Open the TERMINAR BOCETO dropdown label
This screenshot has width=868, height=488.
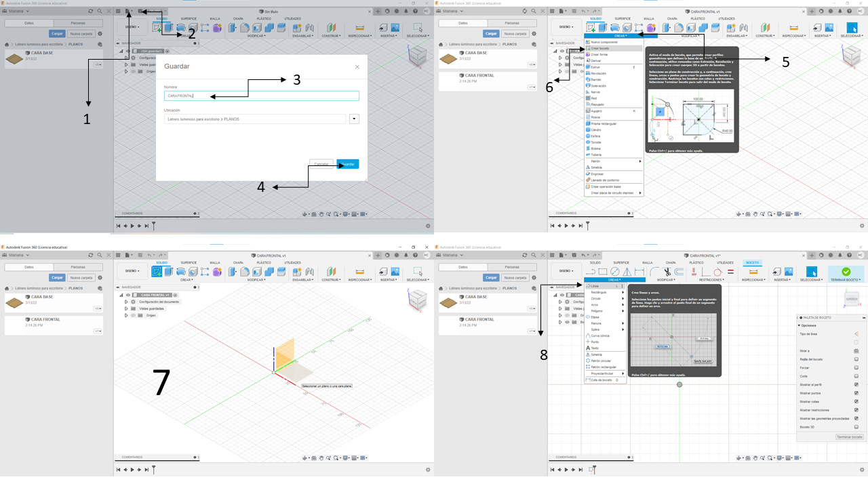846,280
